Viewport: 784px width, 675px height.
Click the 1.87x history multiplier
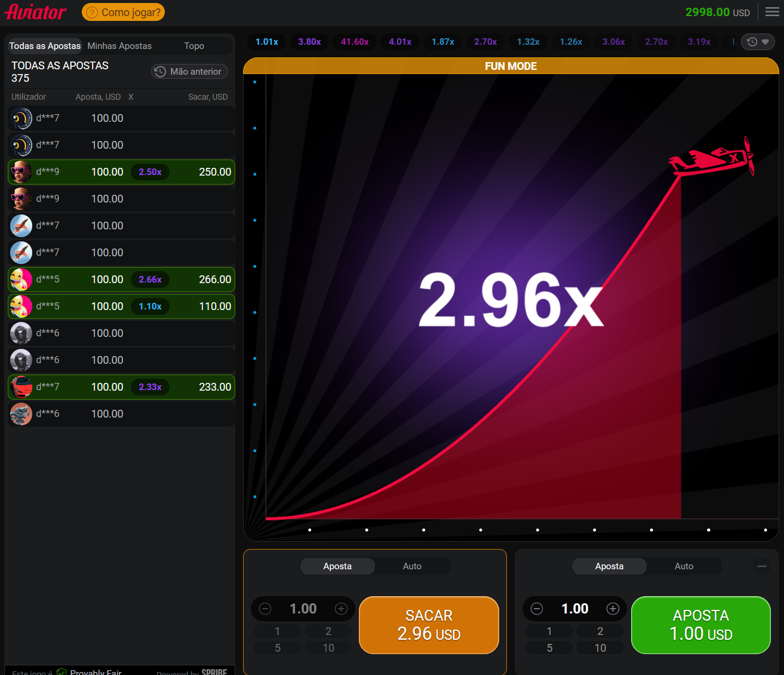[x=443, y=42]
